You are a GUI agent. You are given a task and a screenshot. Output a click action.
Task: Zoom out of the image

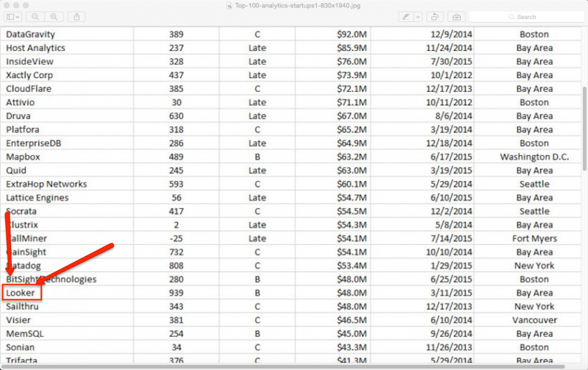(35, 17)
